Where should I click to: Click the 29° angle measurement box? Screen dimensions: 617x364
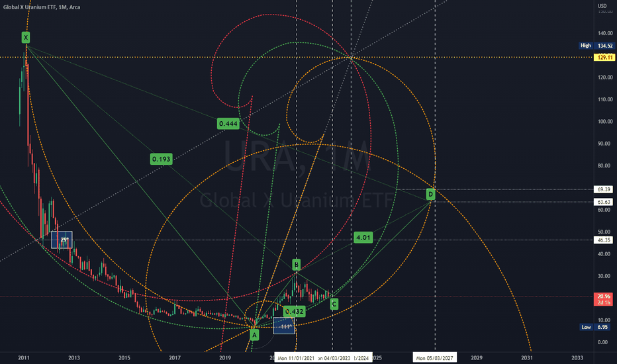tap(62, 240)
